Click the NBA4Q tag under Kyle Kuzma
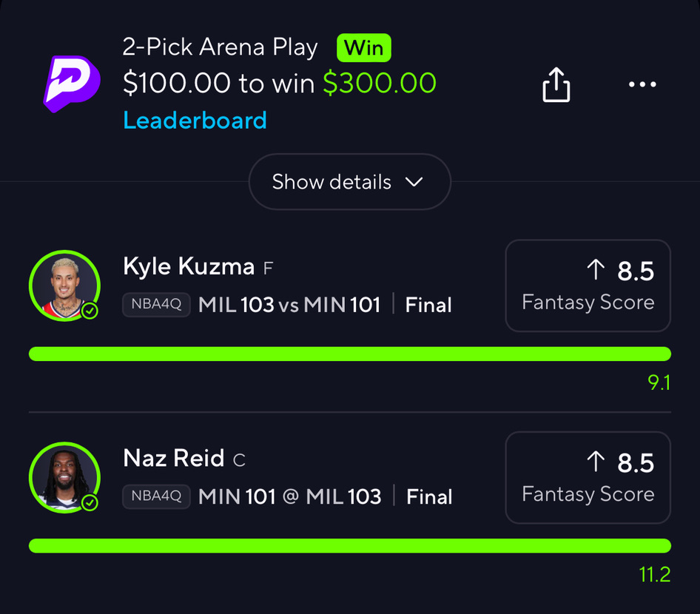This screenshot has width=700, height=614. tap(156, 305)
